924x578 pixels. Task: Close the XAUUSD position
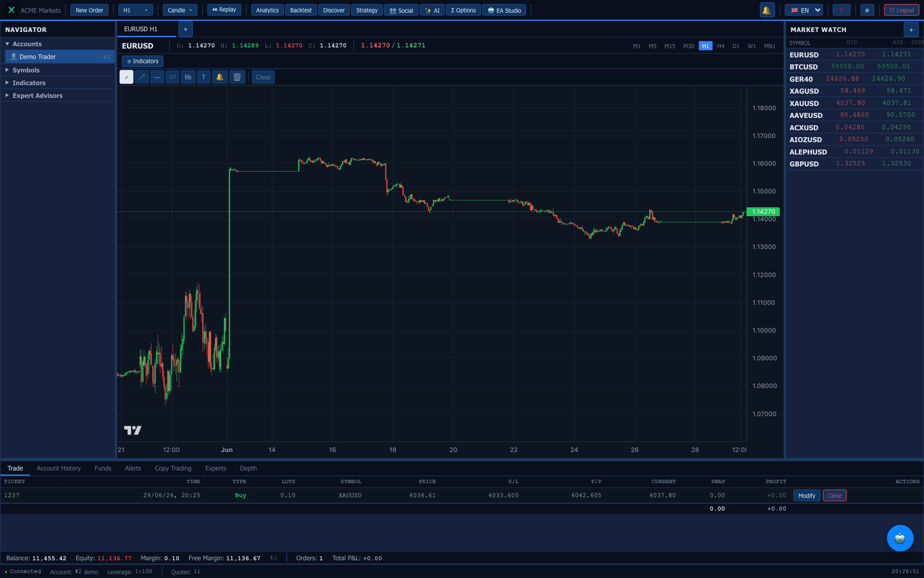click(834, 496)
